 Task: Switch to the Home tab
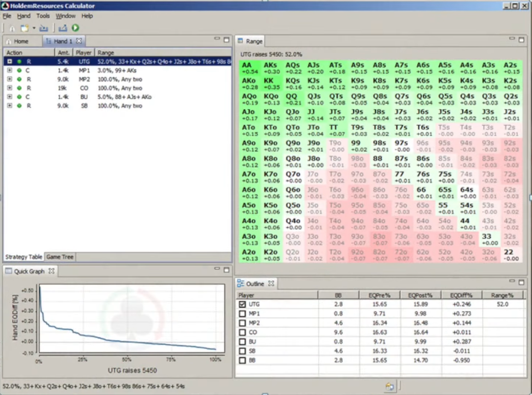click(21, 41)
